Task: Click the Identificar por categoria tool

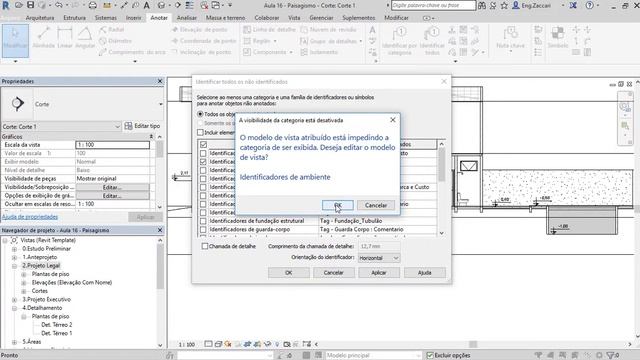Action: [399, 41]
